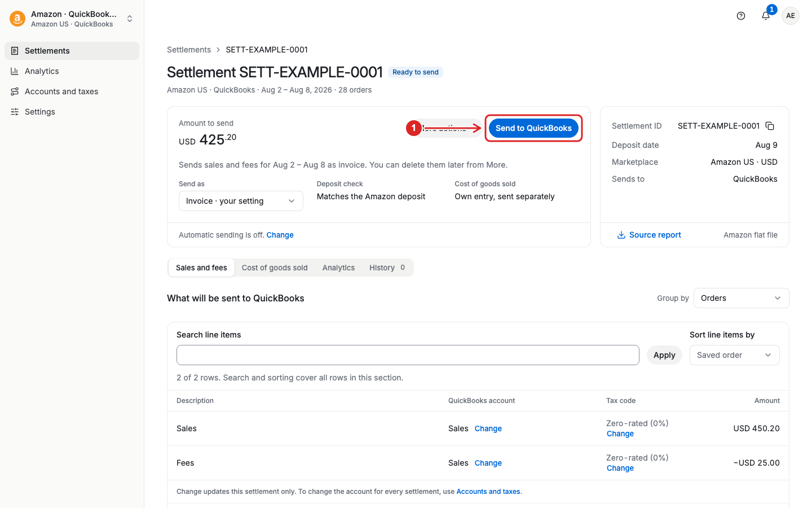
Task: Change the tax code for Sales row
Action: pyautogui.click(x=620, y=433)
